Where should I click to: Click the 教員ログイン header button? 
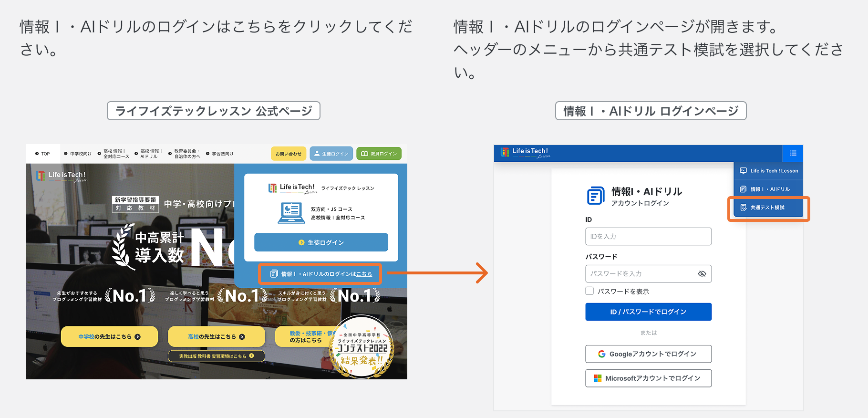coord(379,154)
